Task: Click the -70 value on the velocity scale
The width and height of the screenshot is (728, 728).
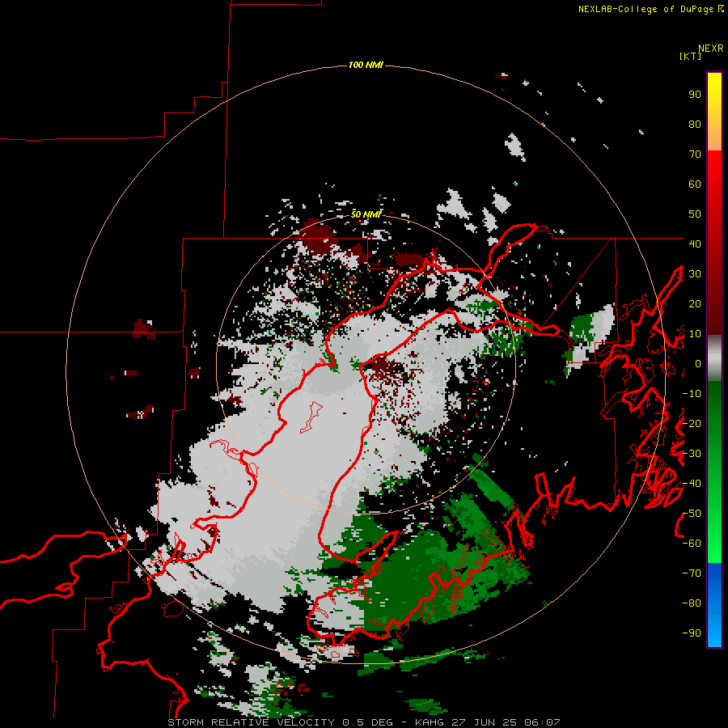Action: [x=692, y=574]
